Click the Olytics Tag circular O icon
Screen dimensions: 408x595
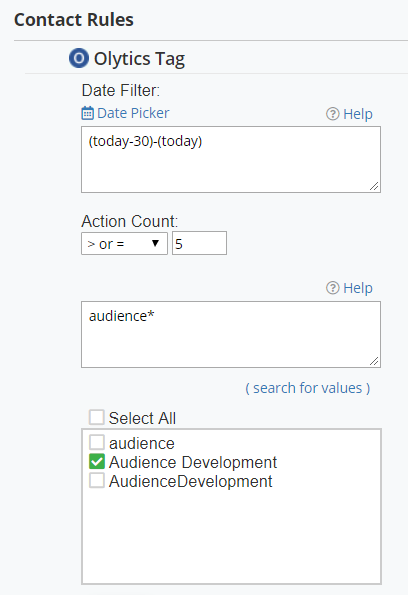click(79, 58)
